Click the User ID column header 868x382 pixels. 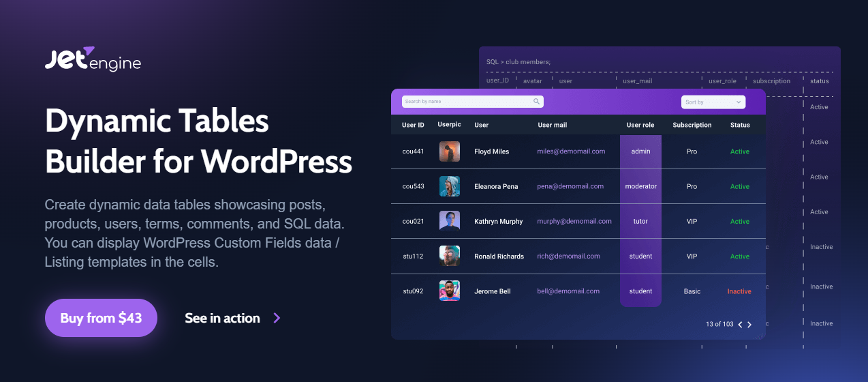[x=413, y=125]
